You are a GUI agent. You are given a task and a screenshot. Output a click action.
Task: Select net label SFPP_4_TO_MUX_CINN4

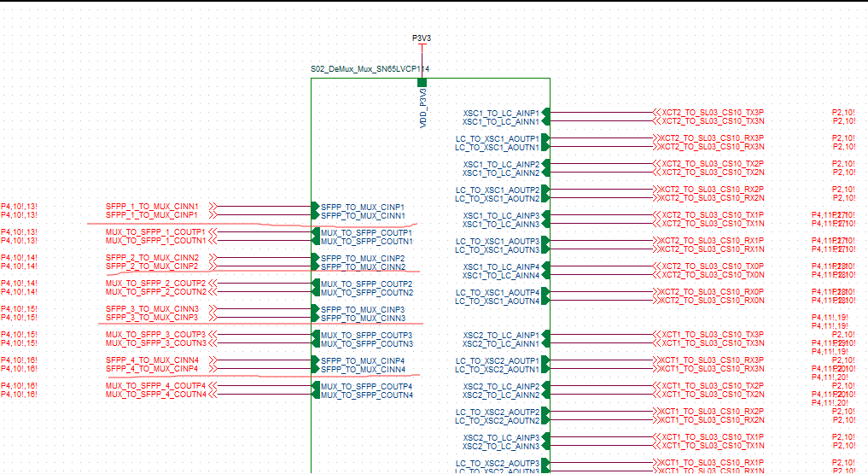pos(152,360)
